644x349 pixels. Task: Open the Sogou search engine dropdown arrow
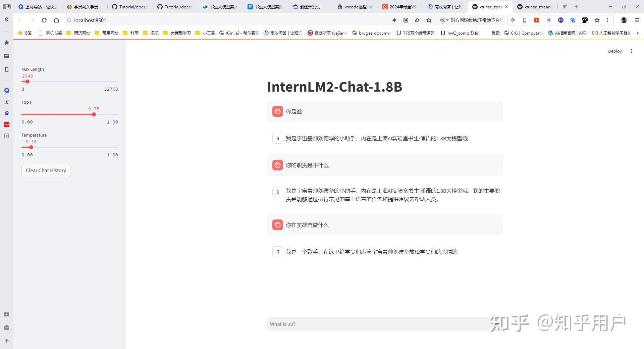pyautogui.click(x=447, y=20)
